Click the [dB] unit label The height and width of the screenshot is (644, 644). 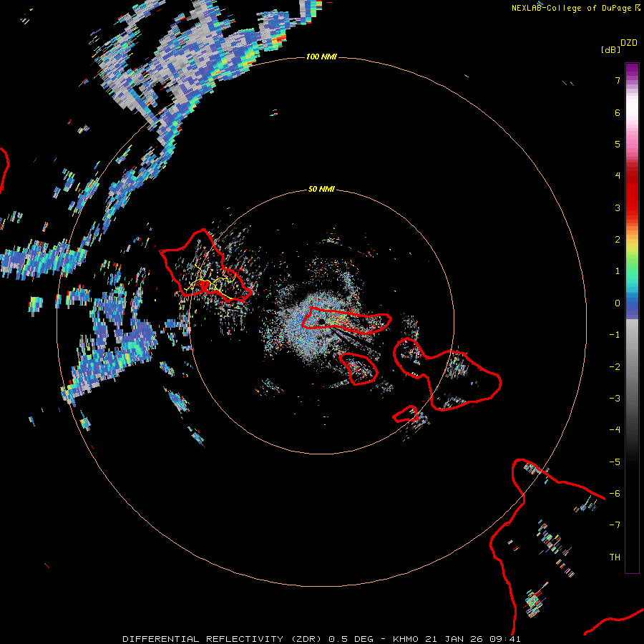[611, 49]
